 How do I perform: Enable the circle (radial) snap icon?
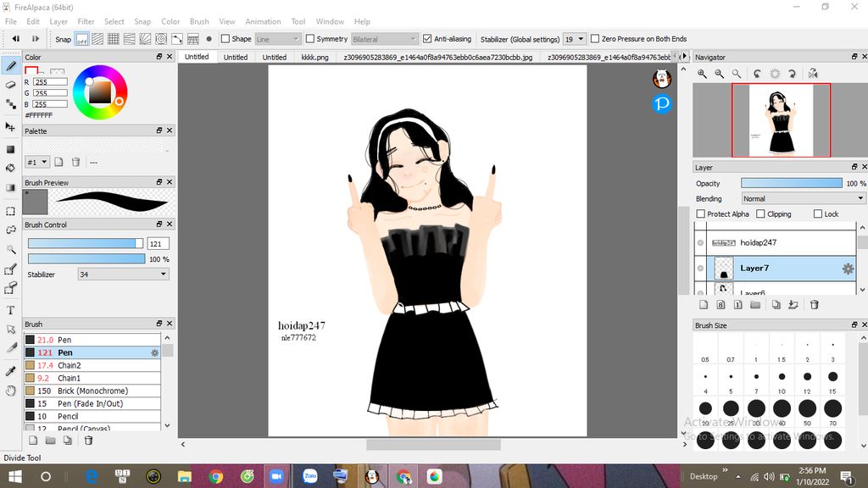point(161,39)
